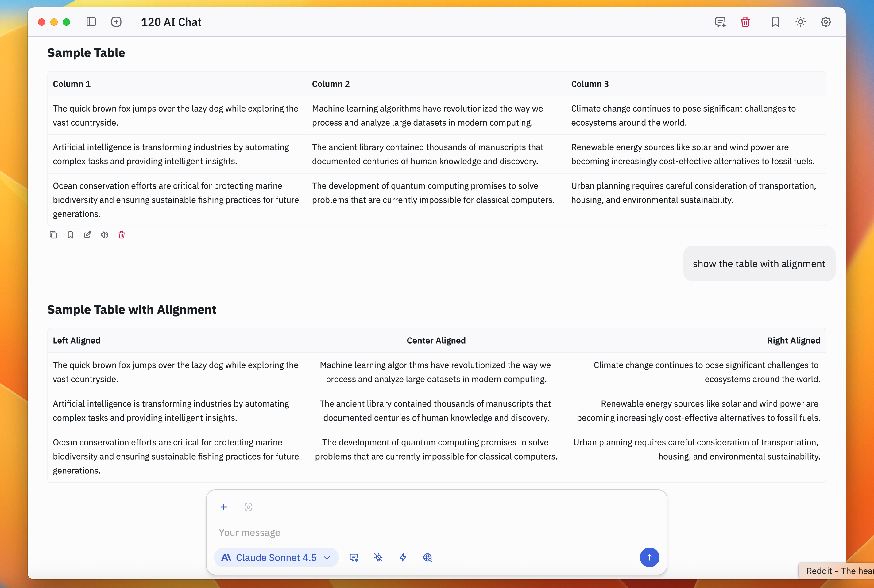The width and height of the screenshot is (874, 588).
Task: Toggle web search globe icon
Action: click(427, 558)
